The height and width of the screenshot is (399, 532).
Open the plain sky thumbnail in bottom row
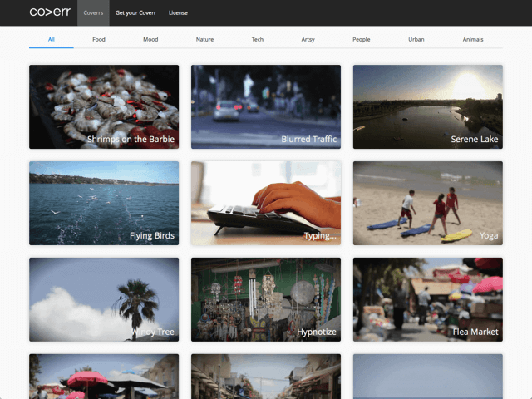tap(428, 377)
